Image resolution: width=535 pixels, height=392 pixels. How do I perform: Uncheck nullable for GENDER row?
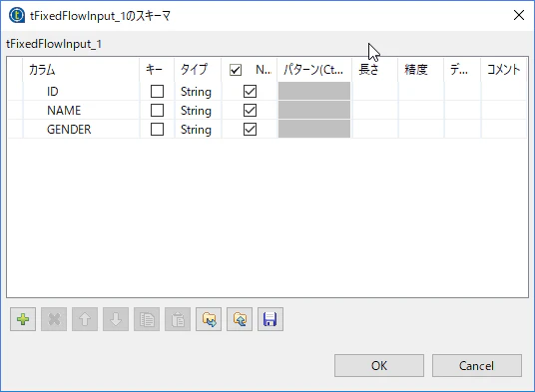[x=250, y=130]
